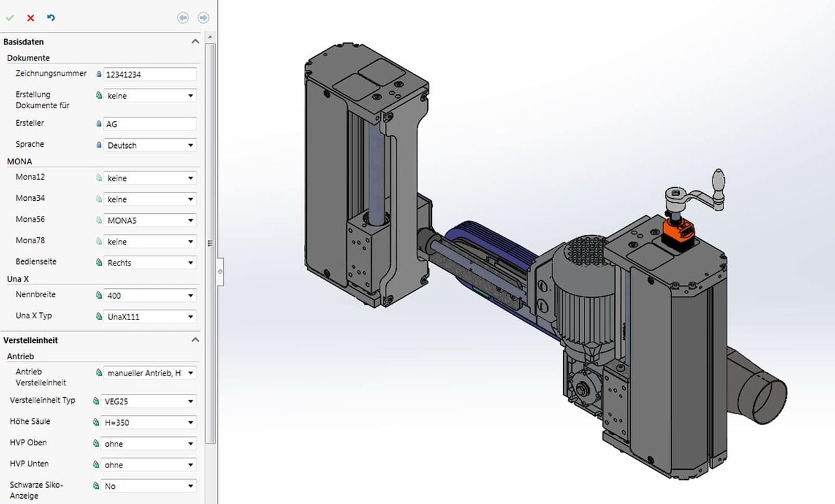Click lock icon beside HVP Unten

pos(97,465)
